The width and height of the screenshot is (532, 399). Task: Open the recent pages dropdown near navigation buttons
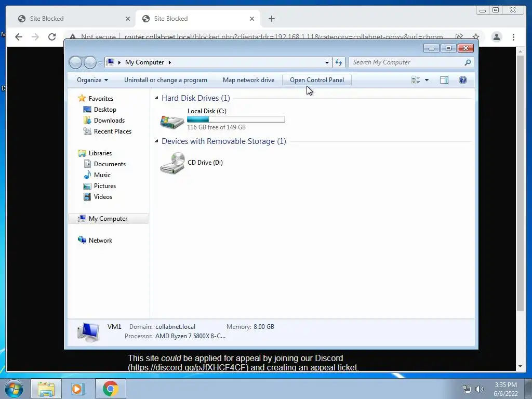[x=100, y=62]
